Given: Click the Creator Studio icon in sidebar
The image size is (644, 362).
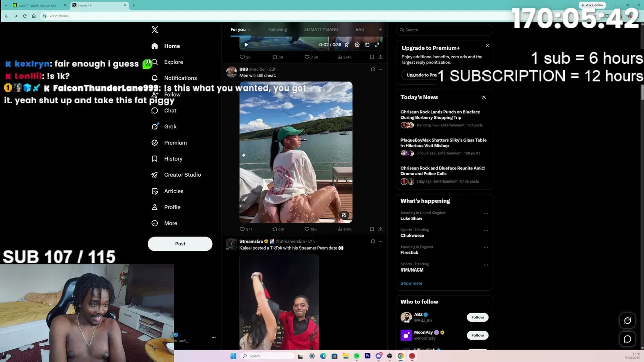Looking at the screenshot, I should coord(155,175).
